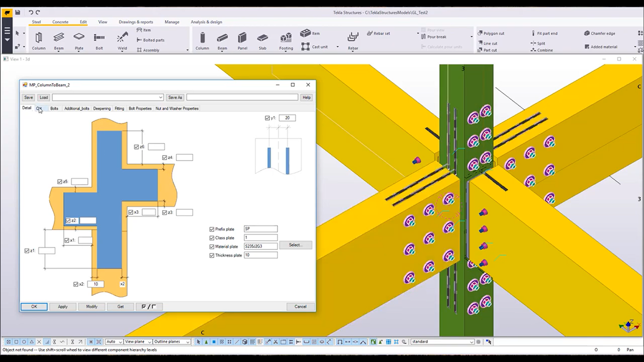
Task: Toggle the Thickness plate checkbox
Action: pos(212,255)
